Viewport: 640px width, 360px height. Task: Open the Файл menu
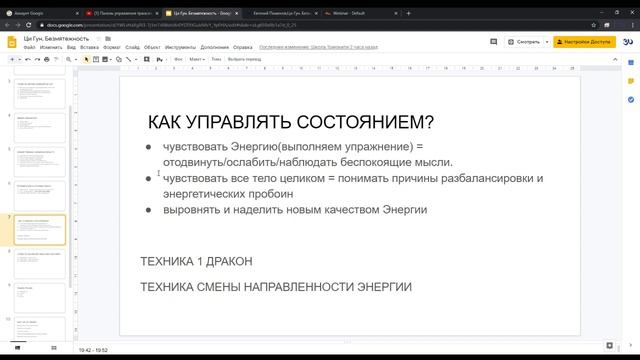pyautogui.click(x=29, y=47)
